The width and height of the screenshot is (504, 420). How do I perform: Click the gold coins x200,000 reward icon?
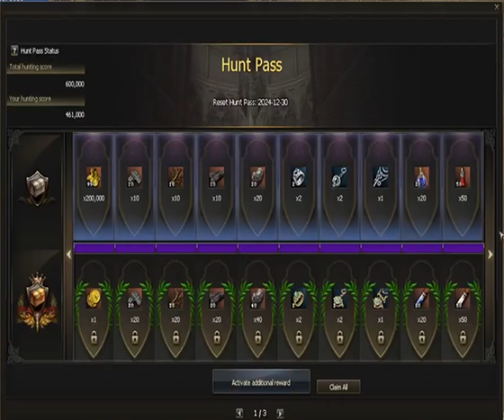(94, 177)
